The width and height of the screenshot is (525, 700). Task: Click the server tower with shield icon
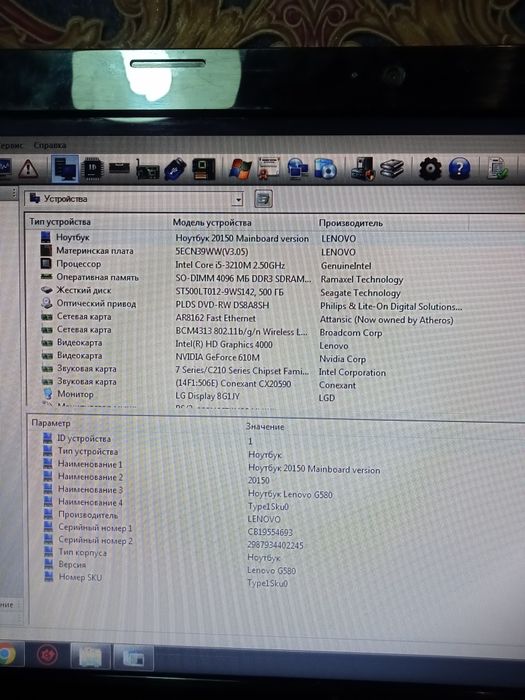(x=362, y=169)
